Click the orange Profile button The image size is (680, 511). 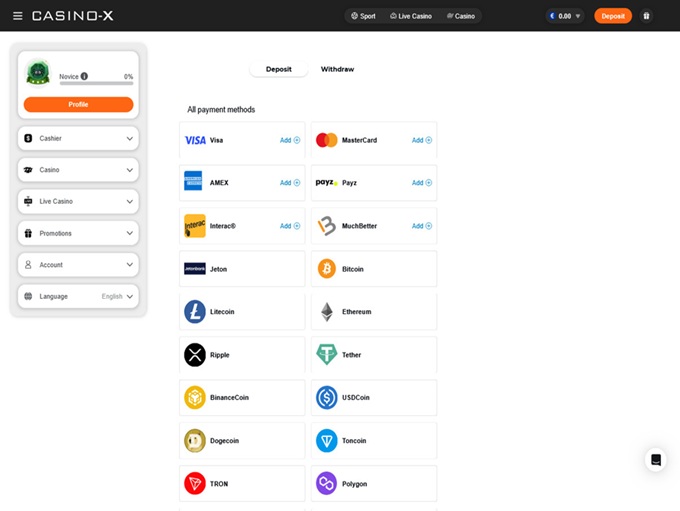pyautogui.click(x=78, y=105)
